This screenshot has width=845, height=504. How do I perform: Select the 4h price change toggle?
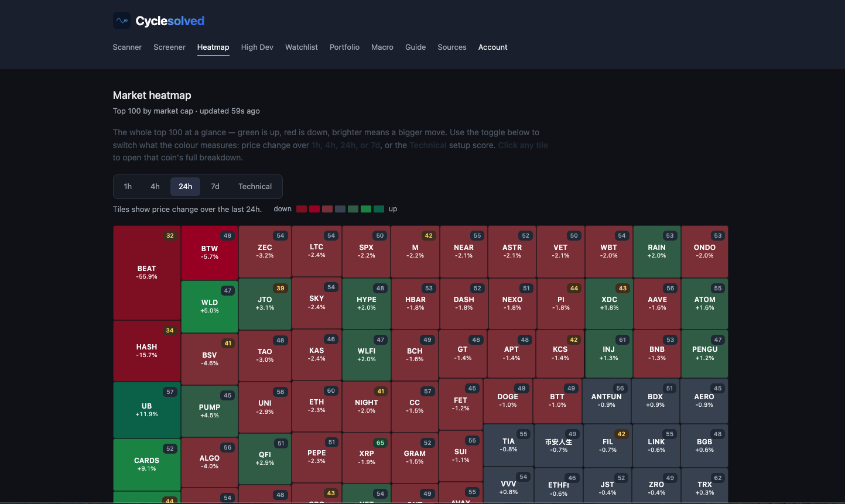tap(155, 186)
